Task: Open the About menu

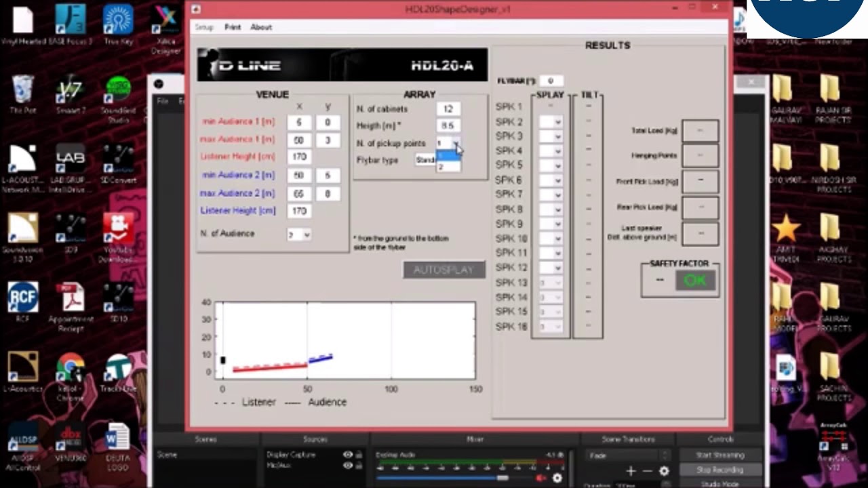Action: (261, 27)
